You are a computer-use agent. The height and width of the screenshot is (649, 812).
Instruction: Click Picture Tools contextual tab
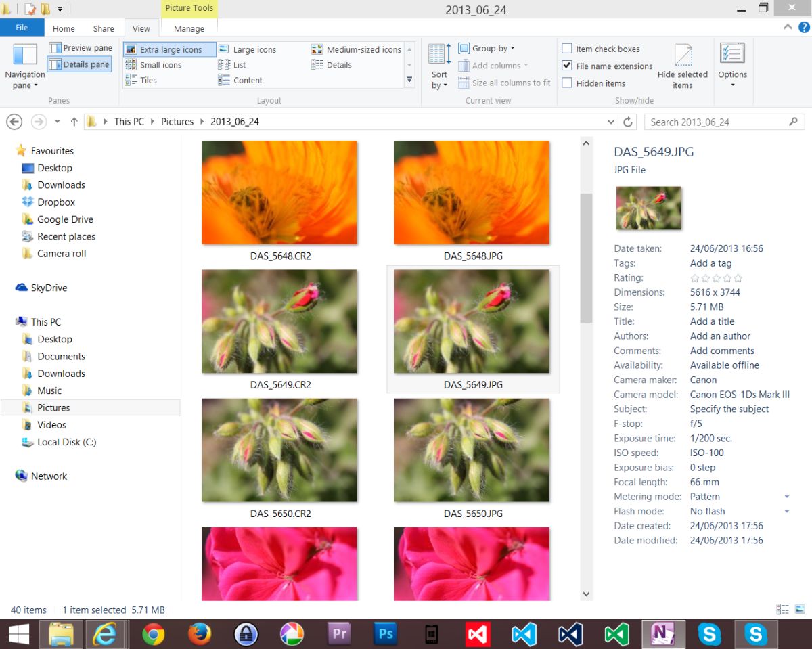(189, 8)
